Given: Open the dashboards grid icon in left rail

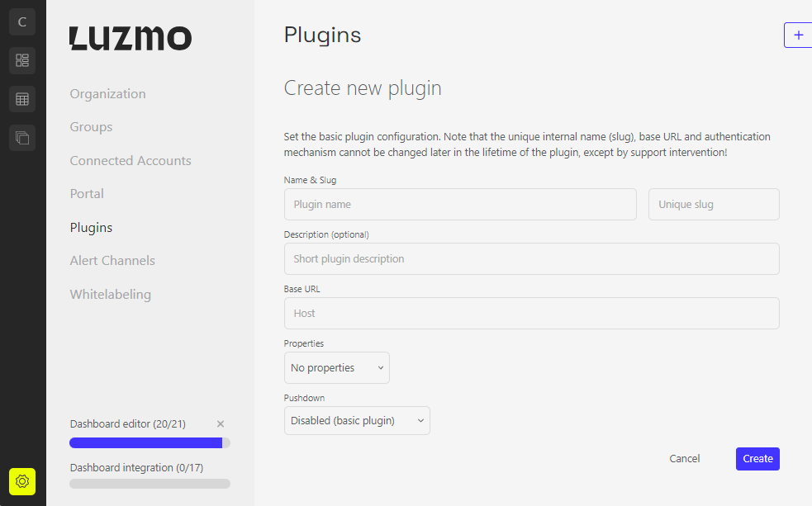Looking at the screenshot, I should click(21, 60).
